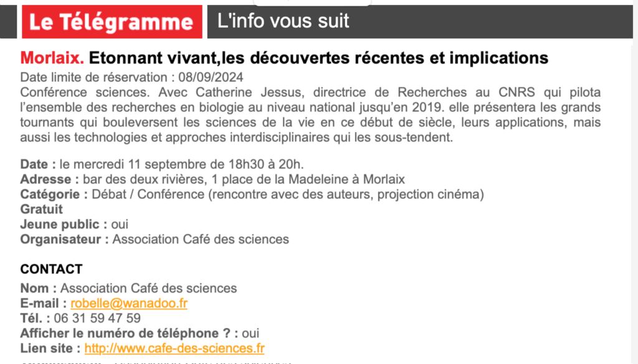Click the bold "Adresse :" label
Viewport: 638px width, 364px height.
pos(50,179)
